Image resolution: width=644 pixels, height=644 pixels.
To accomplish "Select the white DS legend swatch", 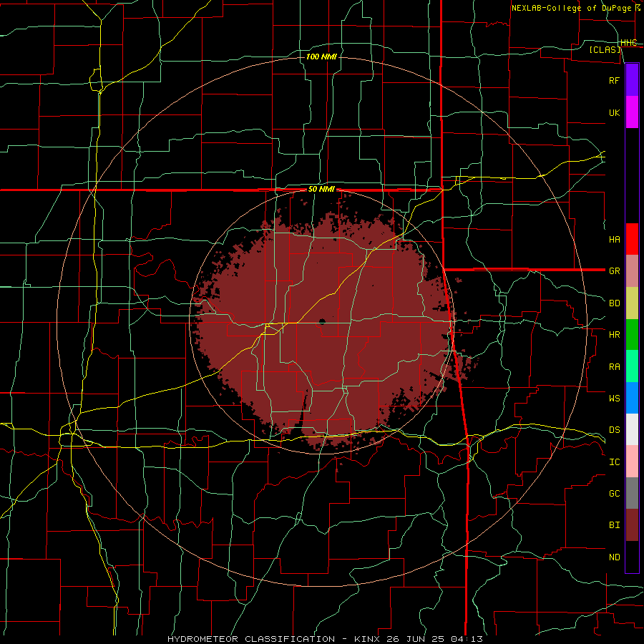I will pos(632,429).
